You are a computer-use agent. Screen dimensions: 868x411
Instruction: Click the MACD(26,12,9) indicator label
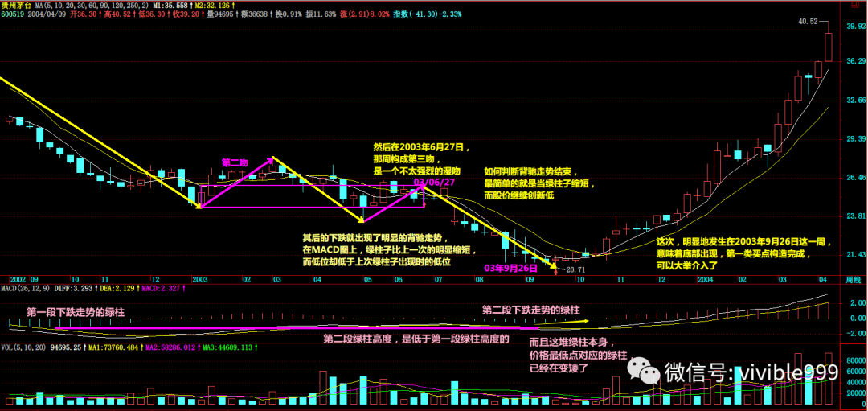tap(24, 289)
